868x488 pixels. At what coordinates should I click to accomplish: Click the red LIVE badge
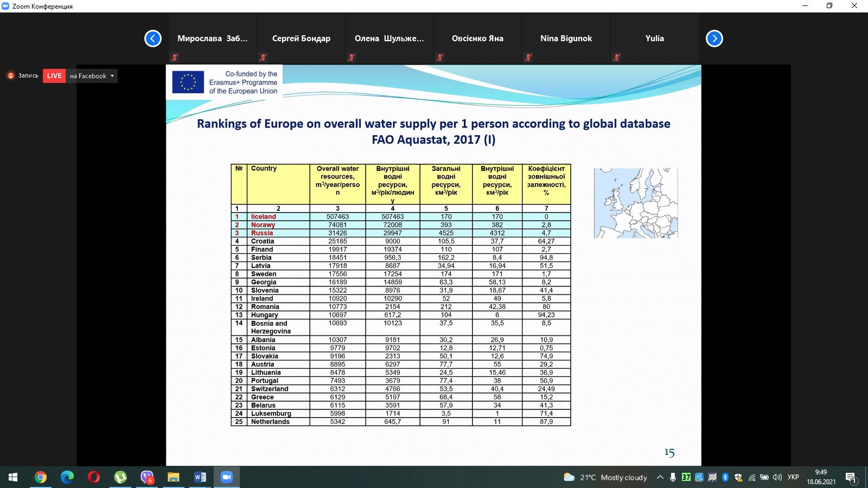click(54, 76)
